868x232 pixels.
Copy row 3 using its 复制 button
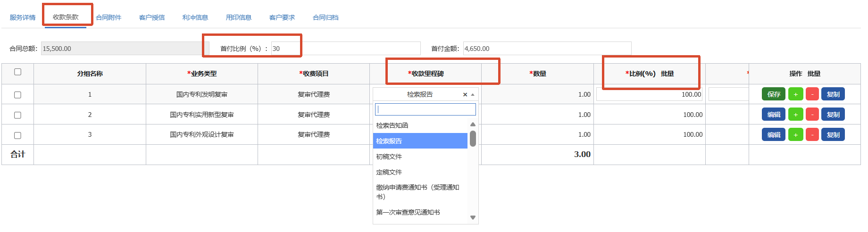click(x=833, y=135)
